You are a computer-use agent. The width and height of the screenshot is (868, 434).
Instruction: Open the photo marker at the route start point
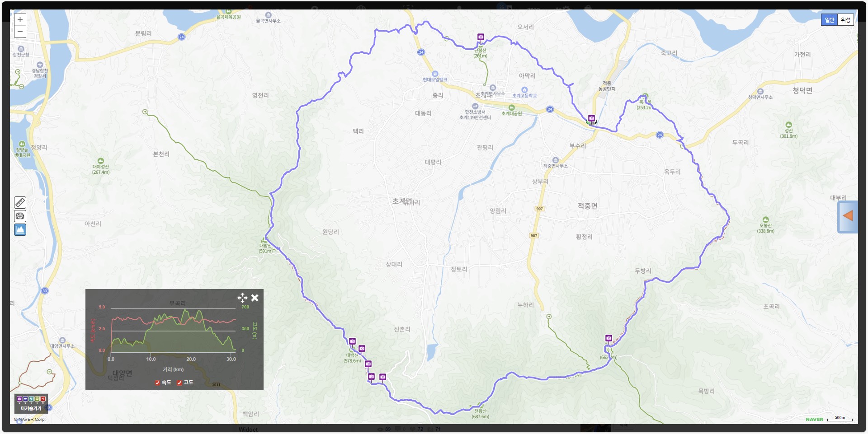(x=591, y=118)
